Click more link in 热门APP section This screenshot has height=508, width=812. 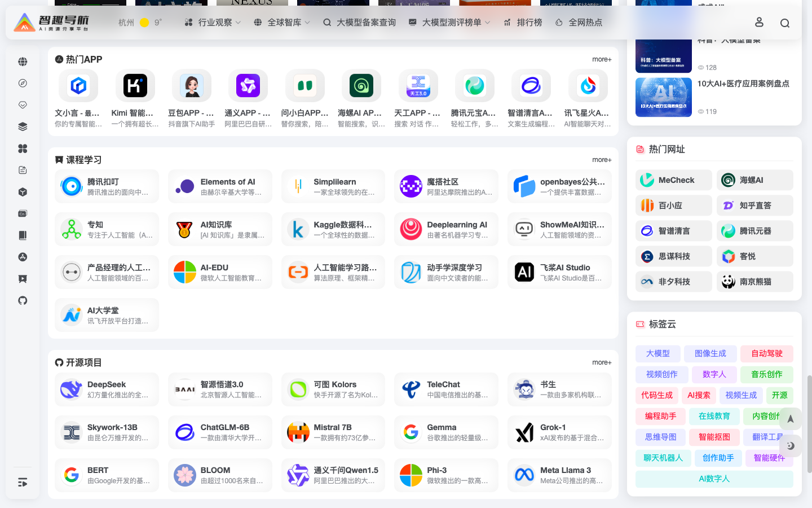coord(602,59)
